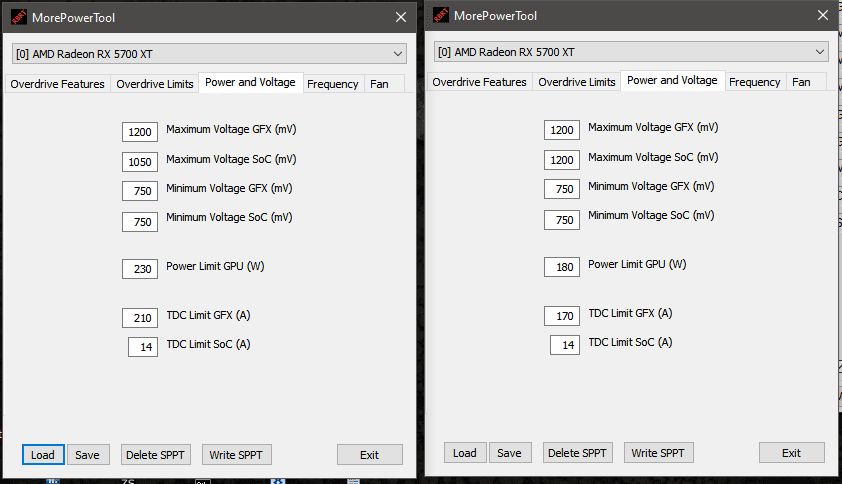Click Maximum Voltage SoC field showing 1050

point(140,162)
